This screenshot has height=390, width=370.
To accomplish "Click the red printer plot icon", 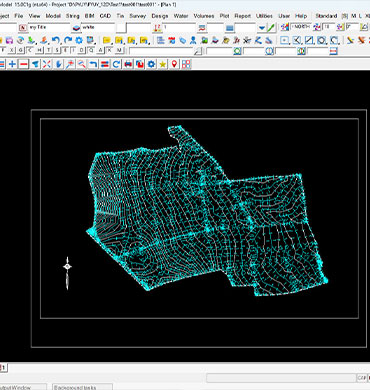I will [x=128, y=64].
